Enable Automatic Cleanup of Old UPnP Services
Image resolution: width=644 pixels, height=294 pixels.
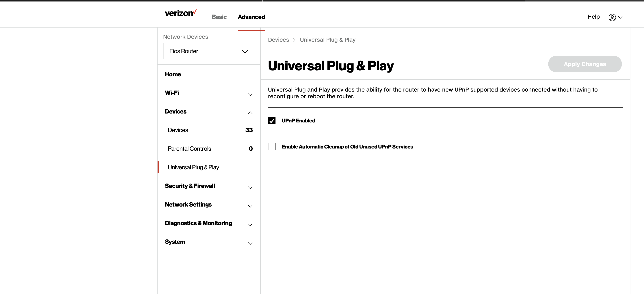click(x=272, y=146)
